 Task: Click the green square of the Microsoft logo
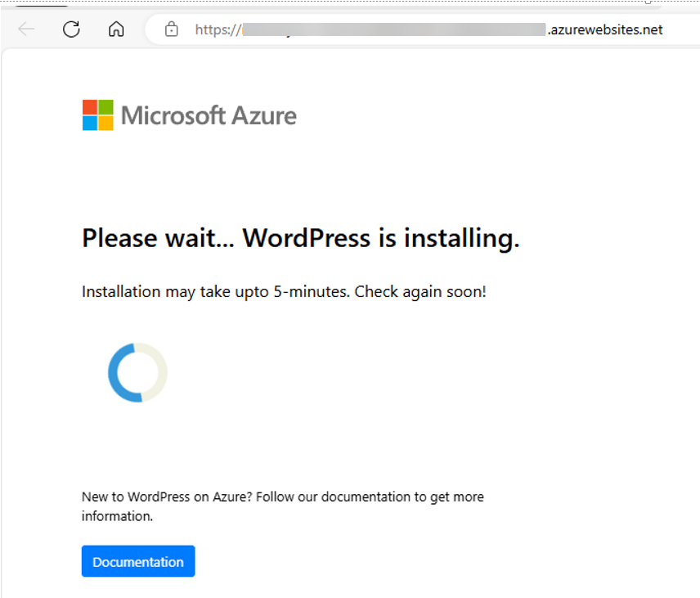[x=105, y=107]
